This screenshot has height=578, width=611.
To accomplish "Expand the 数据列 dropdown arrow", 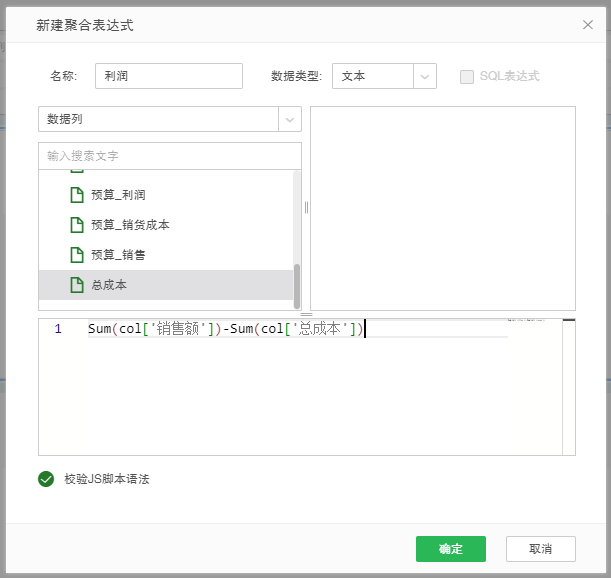I will pos(290,119).
